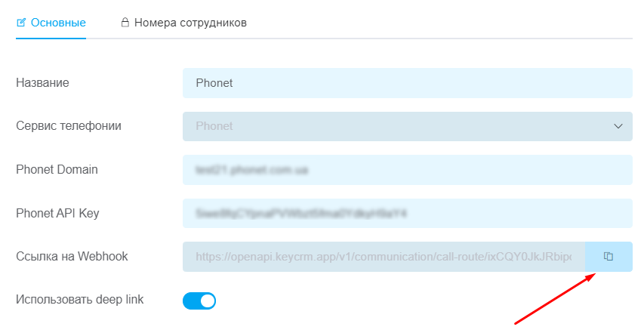This screenshot has height=333, width=644.
Task: Click the Phonet Domain label text
Action: coord(57,170)
